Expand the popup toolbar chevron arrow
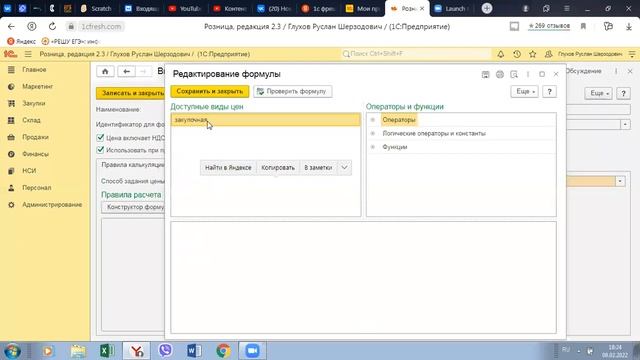Viewport: 640px width, 360px height. (344, 167)
